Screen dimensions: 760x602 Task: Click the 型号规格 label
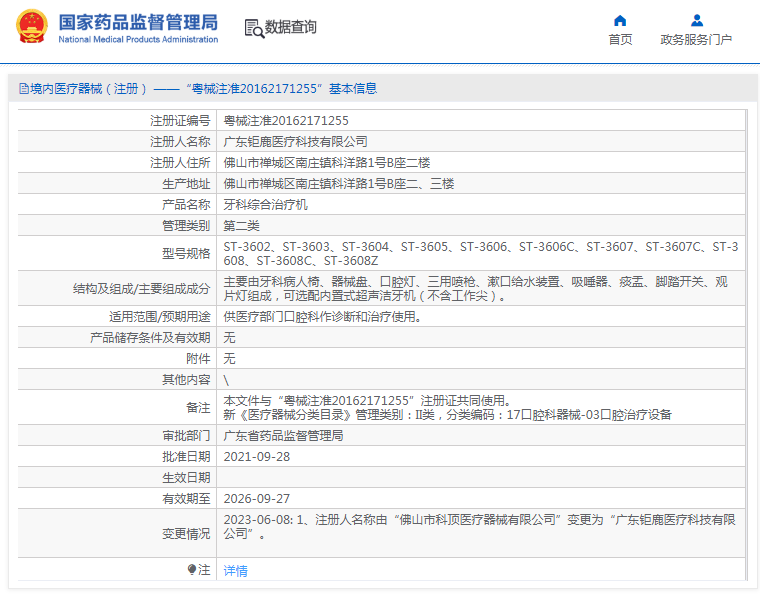[186, 253]
